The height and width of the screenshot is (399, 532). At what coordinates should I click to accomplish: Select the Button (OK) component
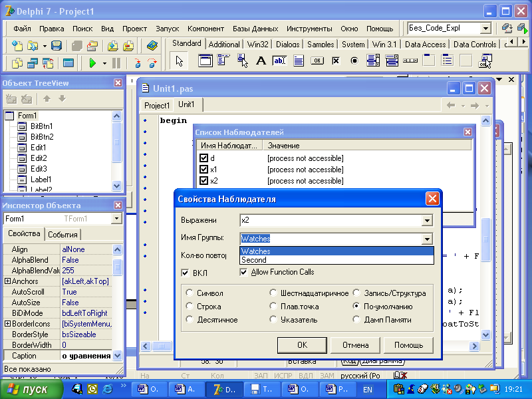point(317,61)
